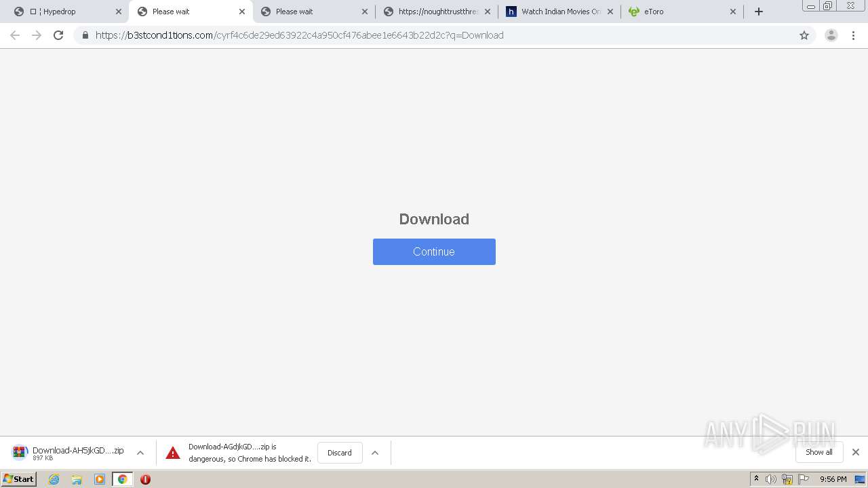Image resolution: width=868 pixels, height=488 pixels.
Task: Open Windows Explorer folder from taskbar
Action: pyautogui.click(x=77, y=479)
